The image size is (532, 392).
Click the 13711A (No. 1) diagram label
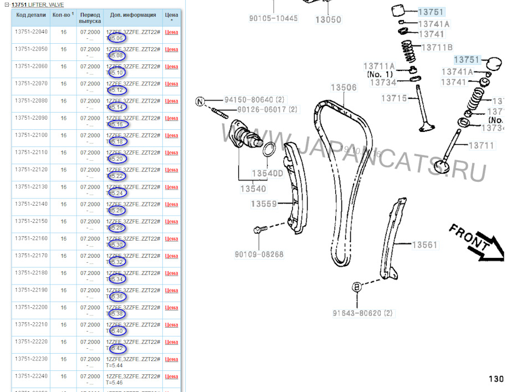tap(379, 70)
